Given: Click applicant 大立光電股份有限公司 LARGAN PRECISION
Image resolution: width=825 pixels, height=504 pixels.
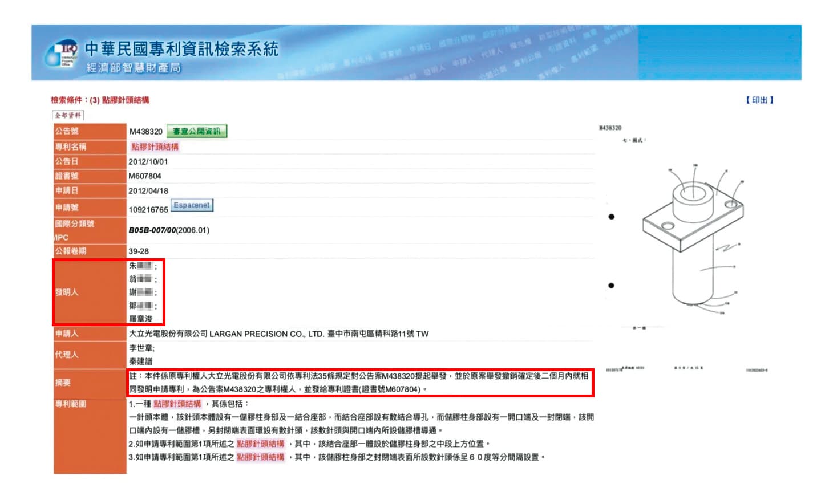Looking at the screenshot, I should pos(278,334).
